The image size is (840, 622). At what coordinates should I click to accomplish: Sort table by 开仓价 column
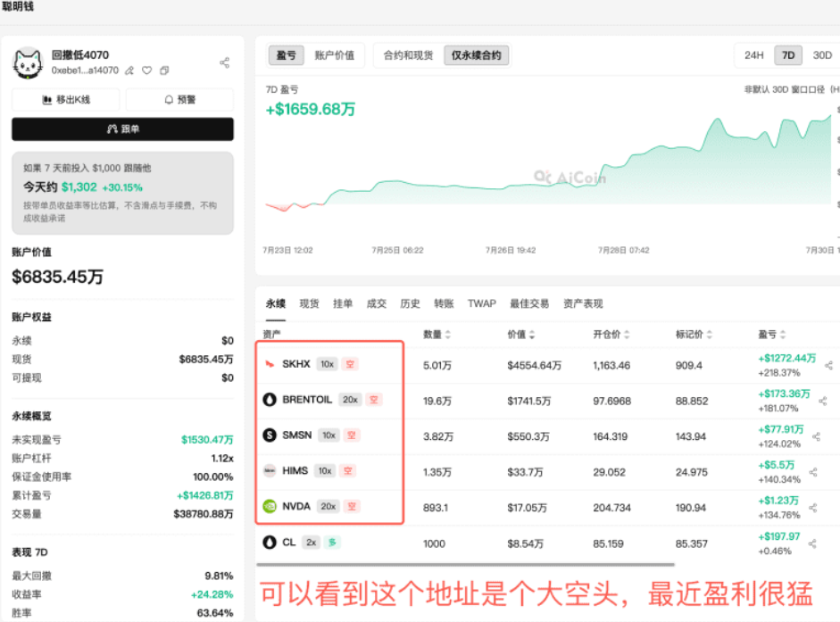(x=611, y=335)
